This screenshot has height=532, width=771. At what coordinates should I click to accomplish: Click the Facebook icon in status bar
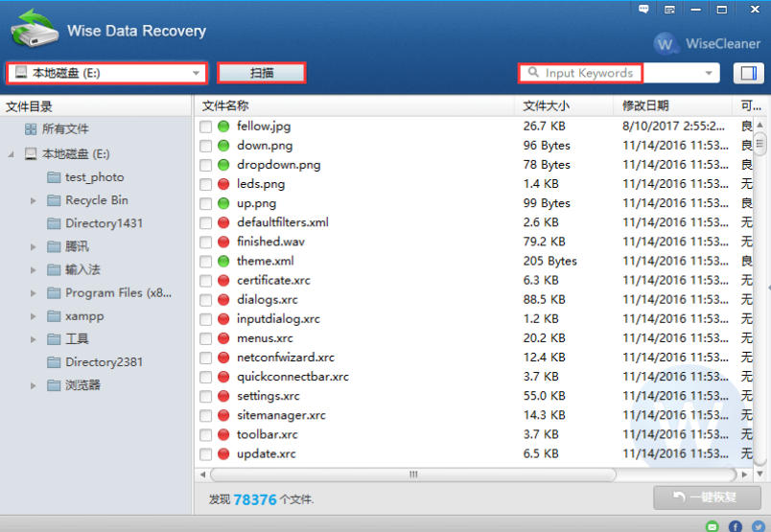(736, 525)
